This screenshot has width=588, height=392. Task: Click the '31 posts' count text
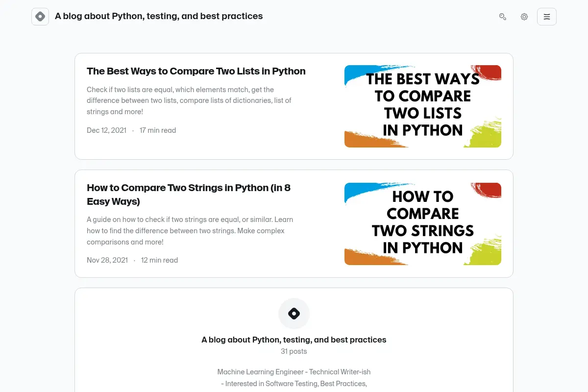tap(294, 351)
